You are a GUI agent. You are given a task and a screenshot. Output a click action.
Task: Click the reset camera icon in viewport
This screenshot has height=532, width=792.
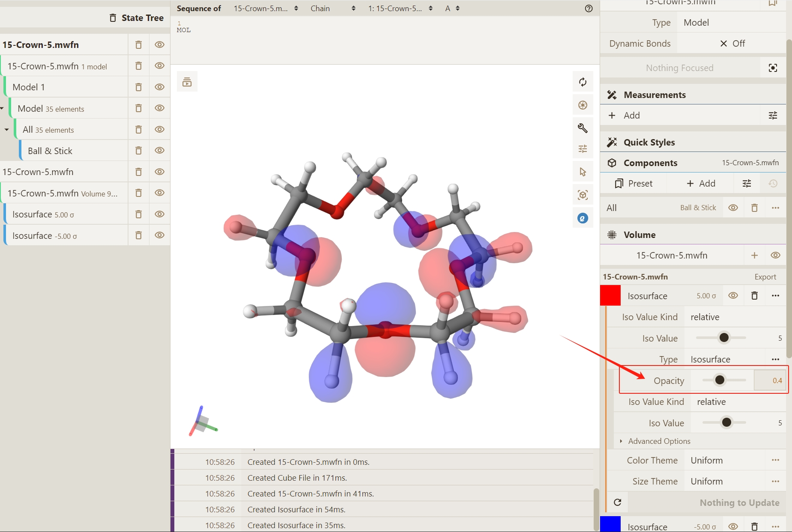point(583,82)
